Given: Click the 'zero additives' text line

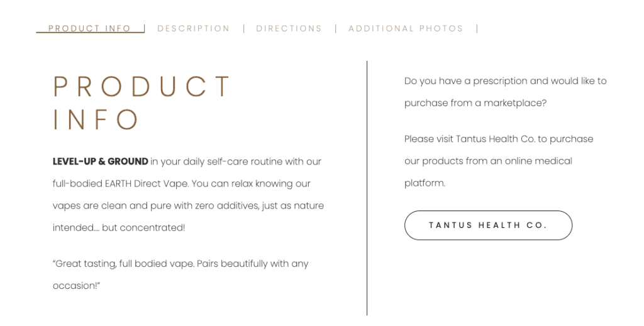Looking at the screenshot, I should 188,205.
